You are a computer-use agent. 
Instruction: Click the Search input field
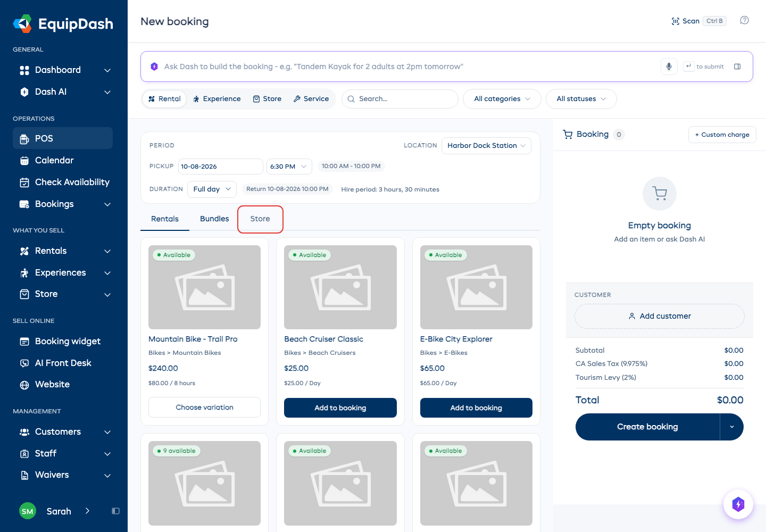tap(400, 99)
